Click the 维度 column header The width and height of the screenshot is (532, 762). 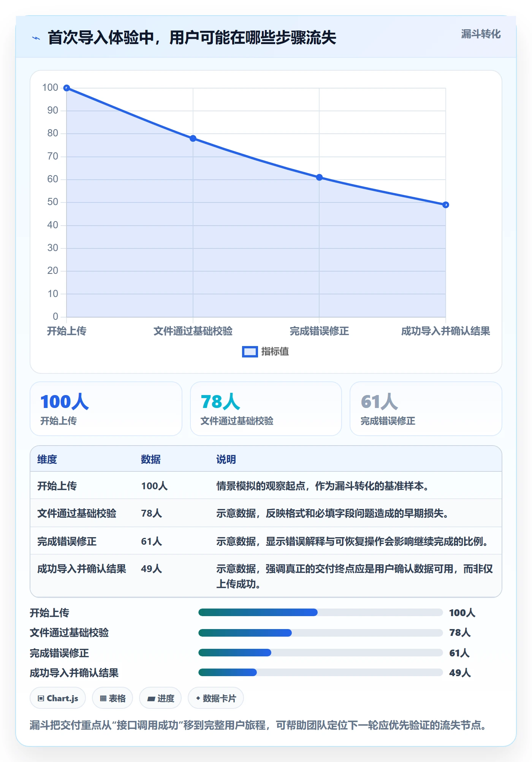click(x=47, y=459)
